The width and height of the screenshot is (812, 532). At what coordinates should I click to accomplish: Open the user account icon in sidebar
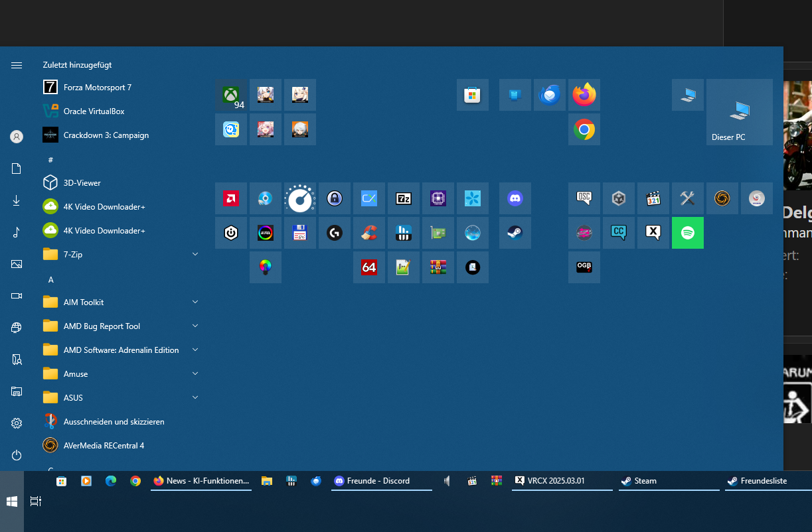point(17,137)
